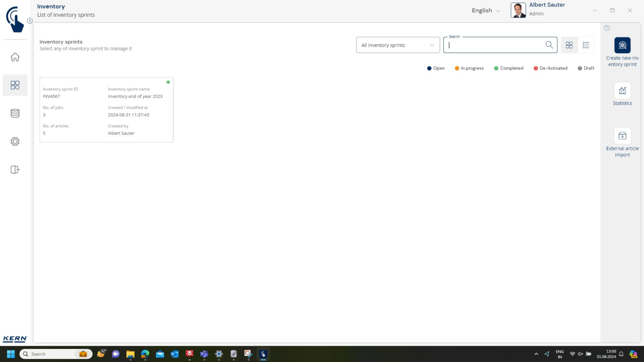The height and width of the screenshot is (362, 644).
Task: Click the Completed green status dot in legend
Action: [496, 68]
